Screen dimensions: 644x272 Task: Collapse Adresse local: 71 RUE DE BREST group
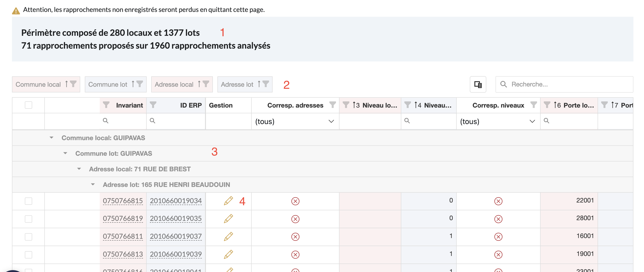click(x=79, y=169)
